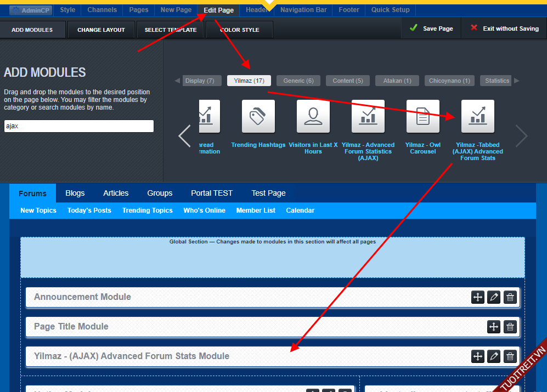Edit the Announcement Module with pencil icon
Screen dimensions: 547x392
pos(494,297)
